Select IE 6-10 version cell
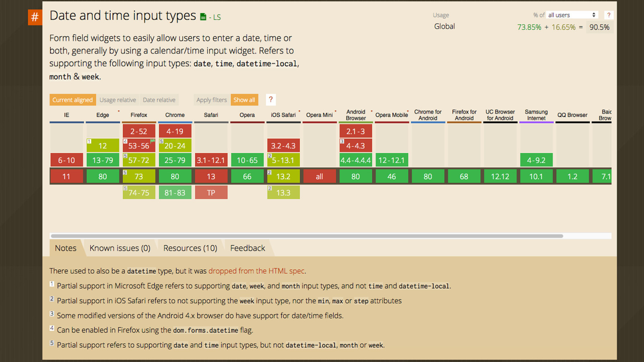 66,160
